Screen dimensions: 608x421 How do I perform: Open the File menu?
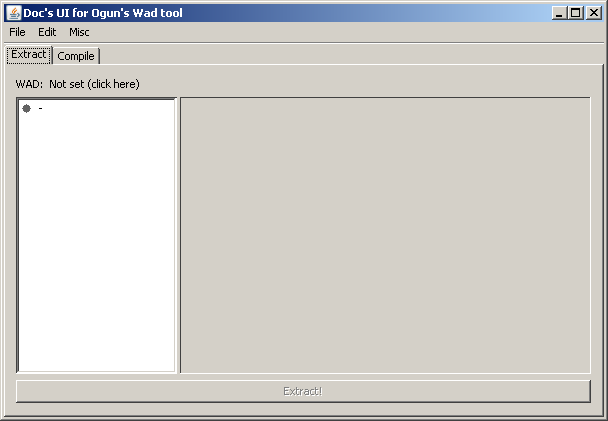[x=17, y=32]
